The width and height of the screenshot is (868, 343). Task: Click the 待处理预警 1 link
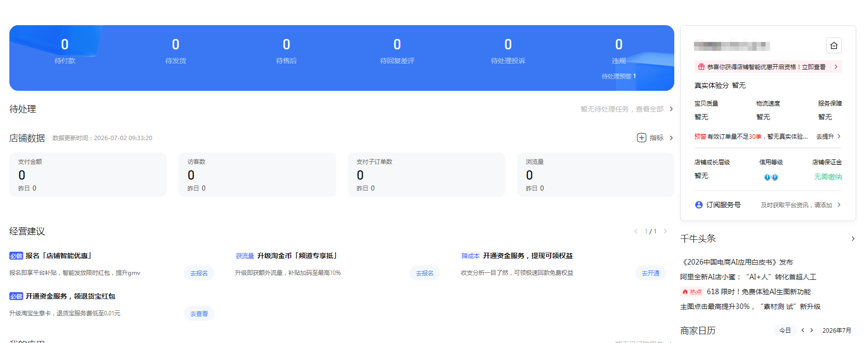[619, 76]
